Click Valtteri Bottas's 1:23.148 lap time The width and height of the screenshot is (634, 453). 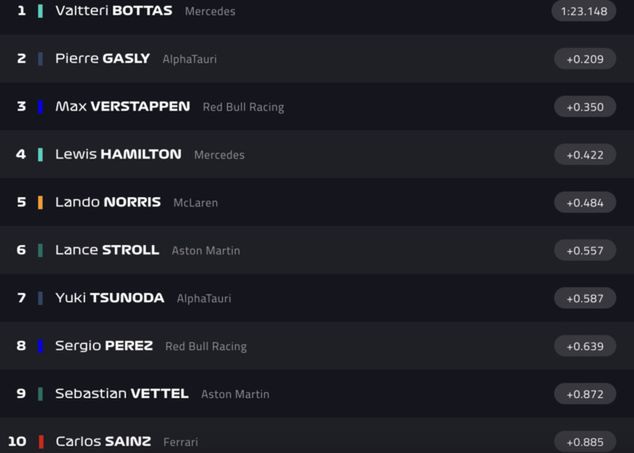[584, 11]
